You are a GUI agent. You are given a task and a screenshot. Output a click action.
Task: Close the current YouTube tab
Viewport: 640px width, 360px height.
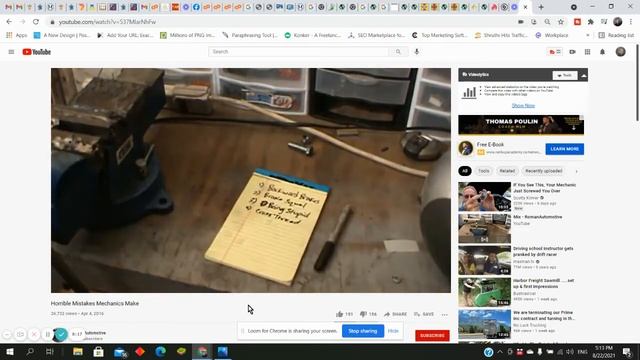coord(525,7)
